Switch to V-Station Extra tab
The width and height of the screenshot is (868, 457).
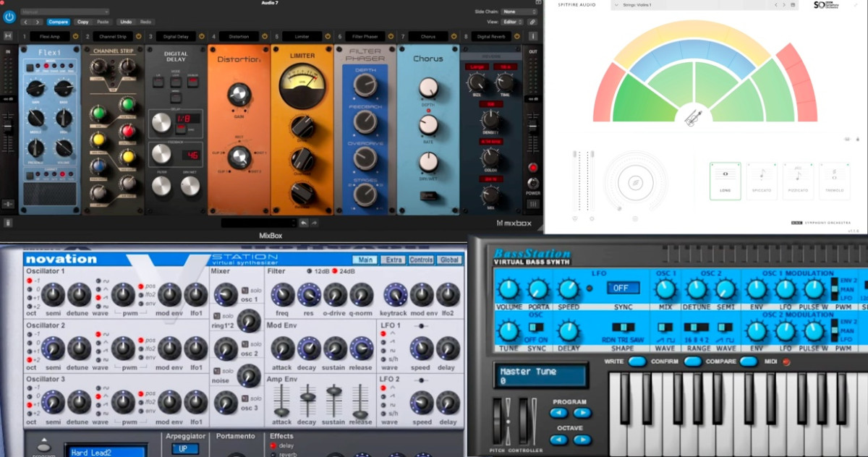(x=393, y=260)
